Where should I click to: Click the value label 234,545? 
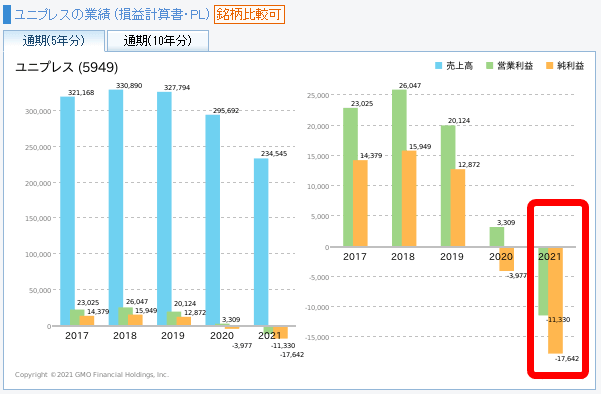coord(274,154)
